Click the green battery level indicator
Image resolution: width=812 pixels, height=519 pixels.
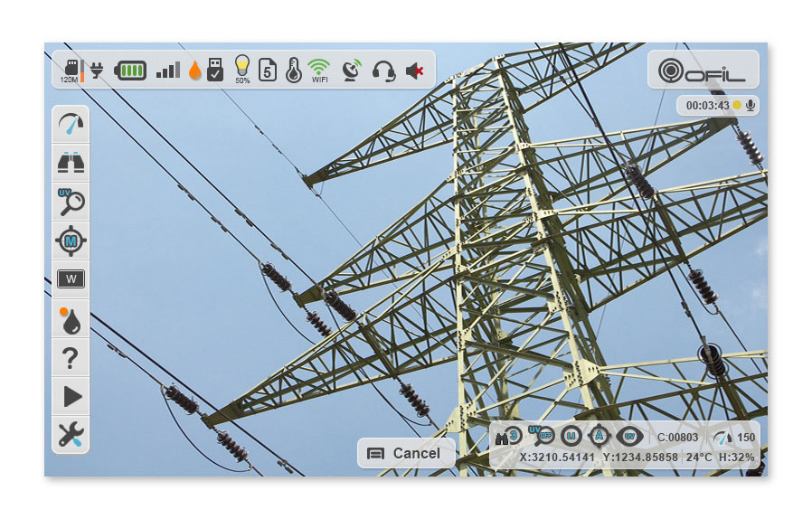(x=130, y=71)
